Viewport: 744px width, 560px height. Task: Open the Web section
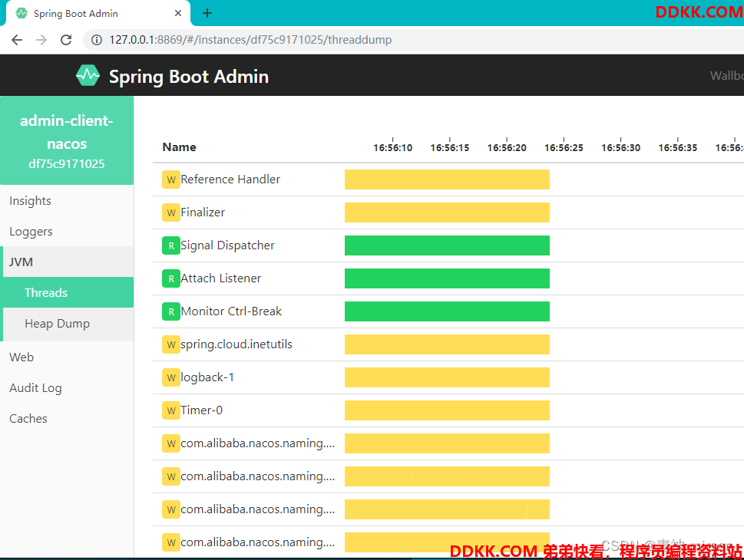pyautogui.click(x=67, y=357)
